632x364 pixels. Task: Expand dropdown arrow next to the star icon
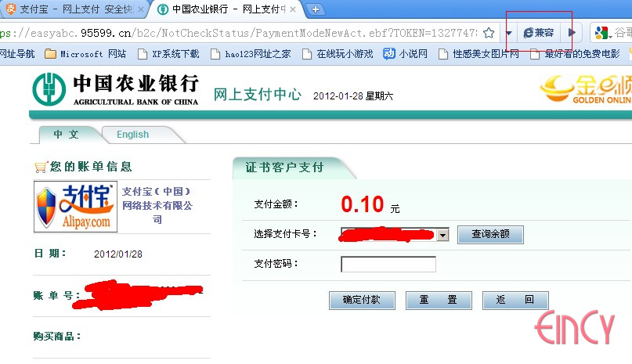click(x=508, y=33)
